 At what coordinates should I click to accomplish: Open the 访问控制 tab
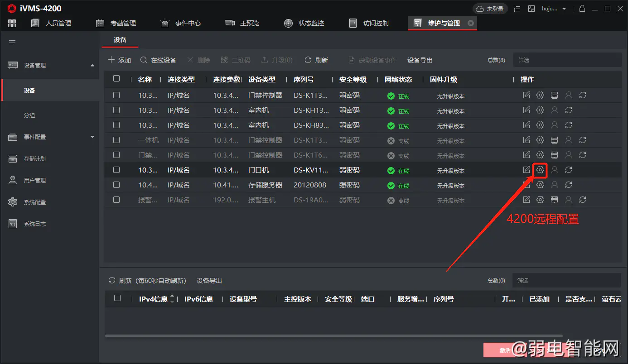369,23
